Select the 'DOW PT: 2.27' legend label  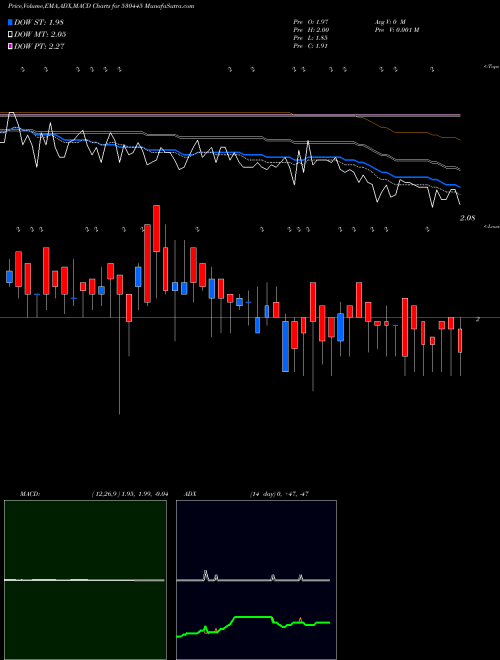pyautogui.click(x=39, y=46)
